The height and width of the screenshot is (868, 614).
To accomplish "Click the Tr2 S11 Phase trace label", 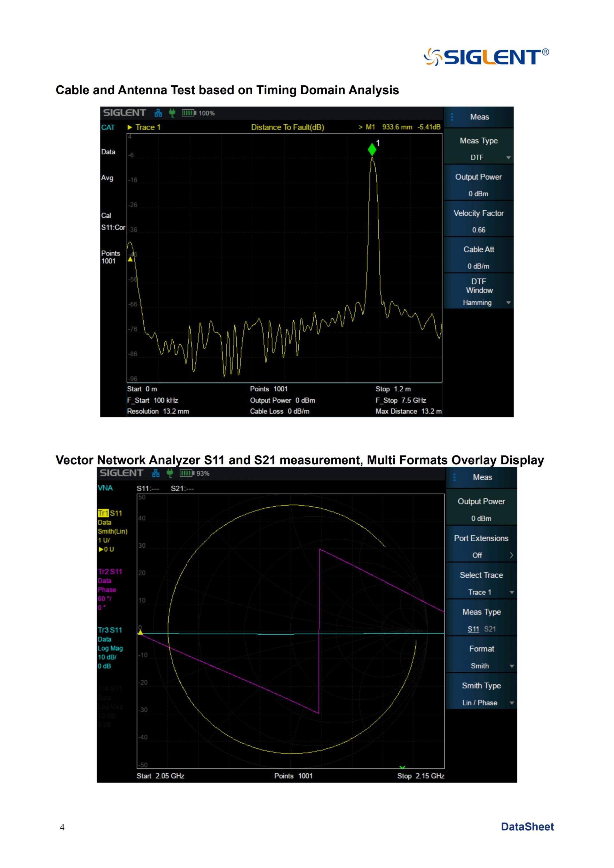I will tap(110, 572).
